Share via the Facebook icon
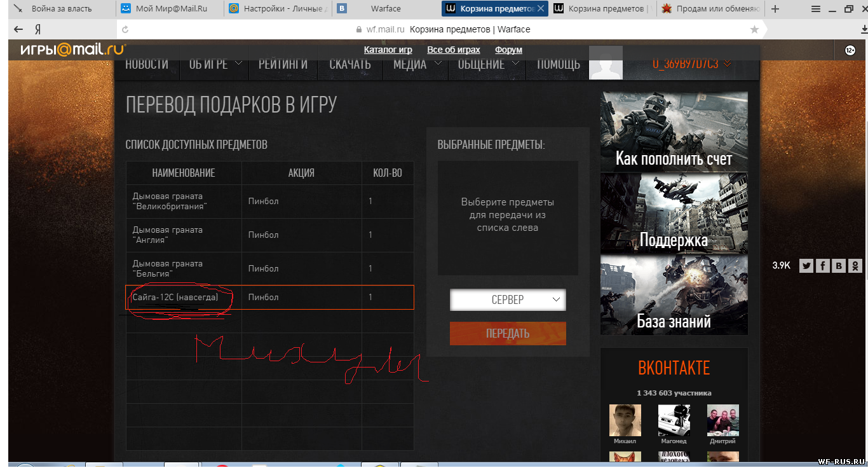 (x=823, y=266)
